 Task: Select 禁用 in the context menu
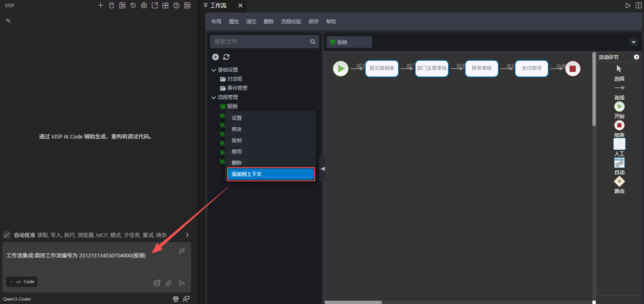pyautogui.click(x=237, y=152)
